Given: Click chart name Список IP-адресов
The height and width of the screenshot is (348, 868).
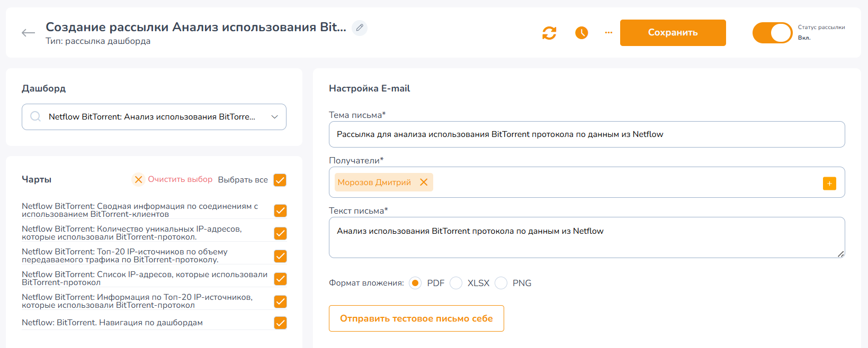Looking at the screenshot, I should (145, 278).
